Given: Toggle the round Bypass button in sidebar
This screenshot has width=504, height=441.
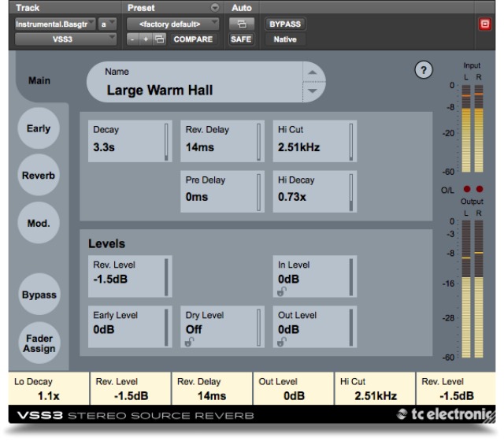Looking at the screenshot, I should pyautogui.click(x=39, y=294).
